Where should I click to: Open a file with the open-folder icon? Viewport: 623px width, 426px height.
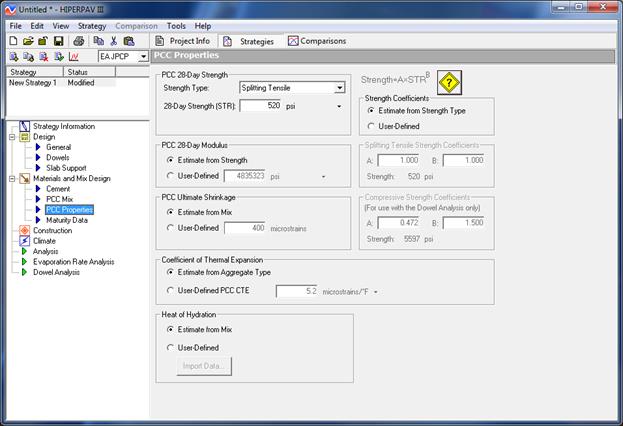click(28, 41)
